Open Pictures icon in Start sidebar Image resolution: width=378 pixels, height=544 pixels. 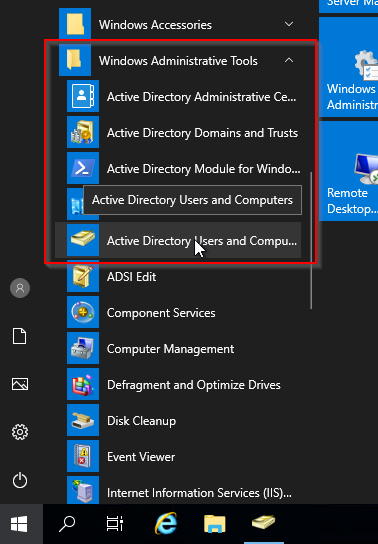click(20, 384)
